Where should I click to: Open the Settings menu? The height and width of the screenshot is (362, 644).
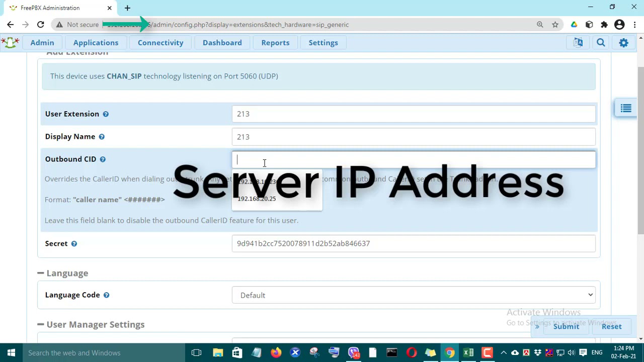(x=323, y=43)
